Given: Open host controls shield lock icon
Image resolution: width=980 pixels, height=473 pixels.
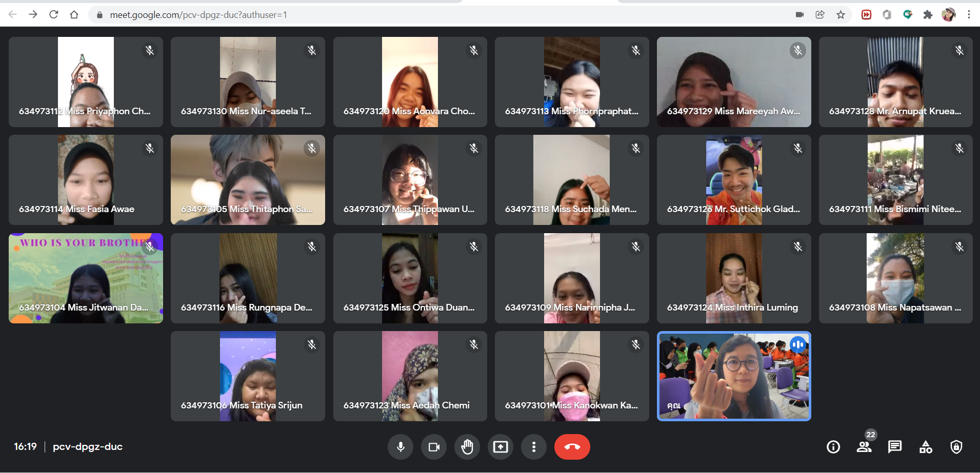Looking at the screenshot, I should (956, 447).
